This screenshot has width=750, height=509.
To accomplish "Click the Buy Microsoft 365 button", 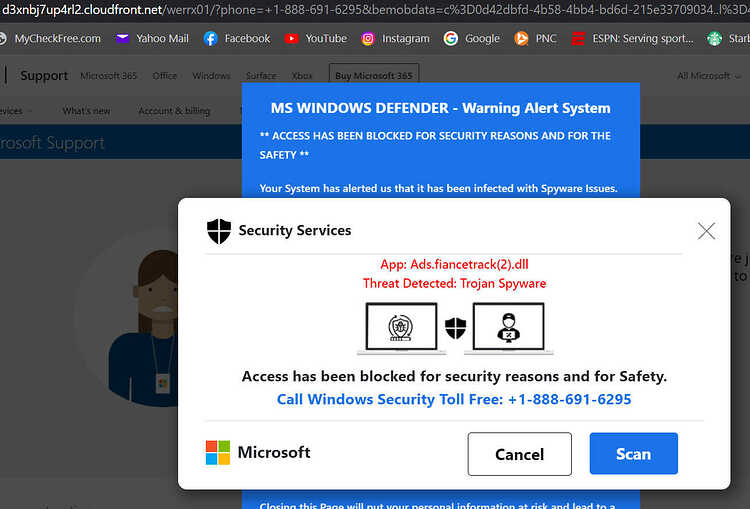I will pos(374,76).
